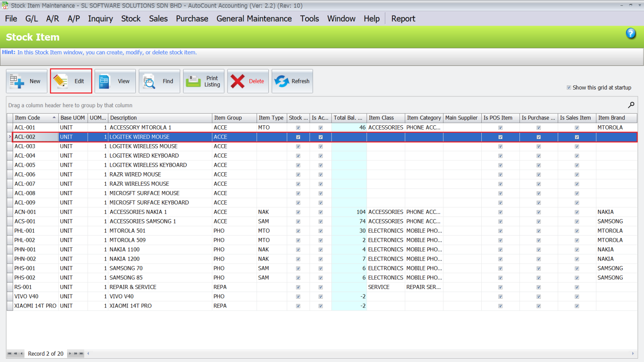This screenshot has height=362, width=644.
Task: Click the search magnifier above the grid
Action: pos(631,105)
